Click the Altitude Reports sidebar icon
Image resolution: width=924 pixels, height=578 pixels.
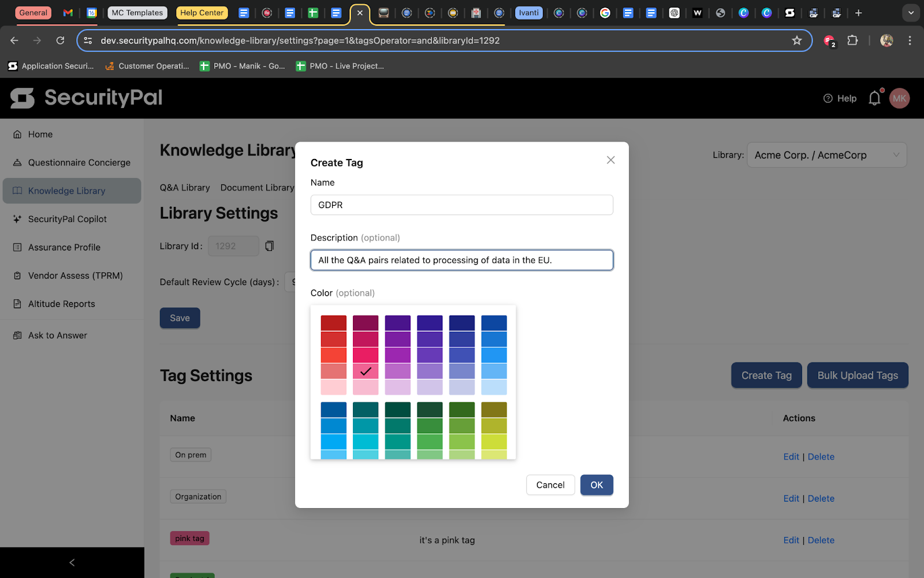(17, 304)
